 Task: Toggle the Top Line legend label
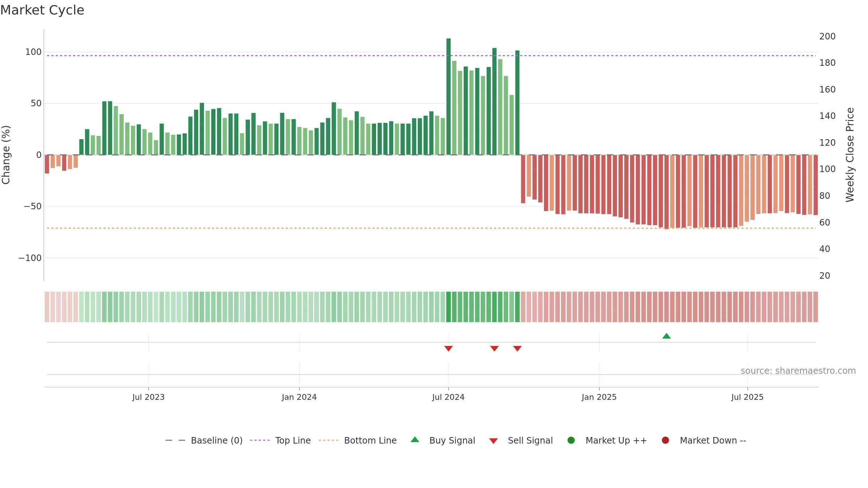click(x=293, y=441)
